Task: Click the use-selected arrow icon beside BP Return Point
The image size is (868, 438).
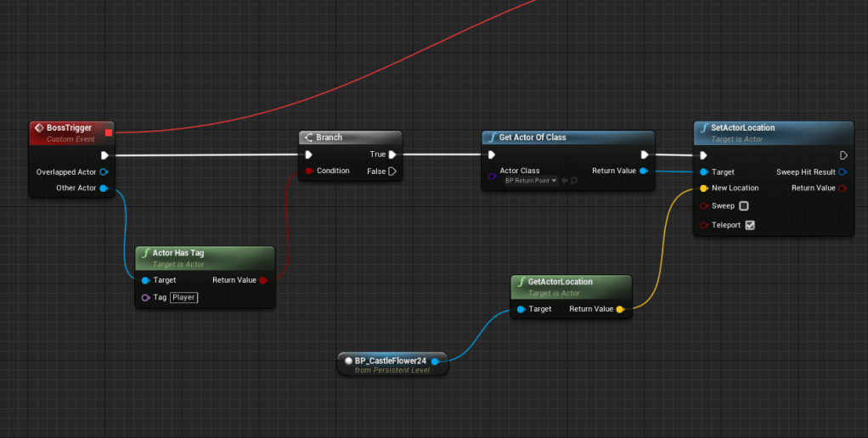Action: tap(565, 181)
